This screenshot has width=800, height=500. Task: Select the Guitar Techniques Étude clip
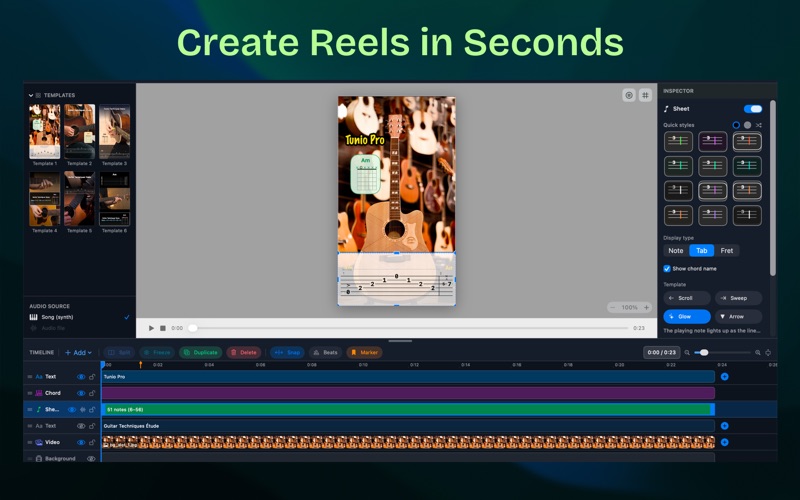coord(408,426)
